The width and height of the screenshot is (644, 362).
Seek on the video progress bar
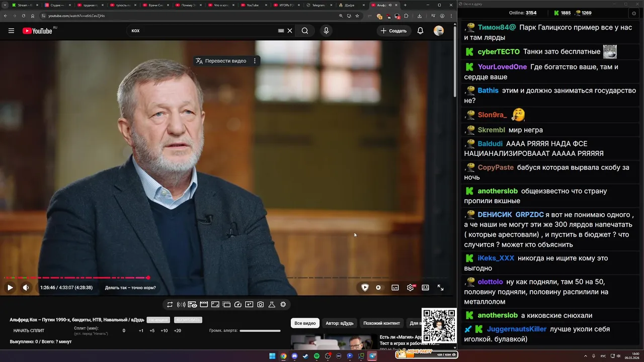[227, 278]
